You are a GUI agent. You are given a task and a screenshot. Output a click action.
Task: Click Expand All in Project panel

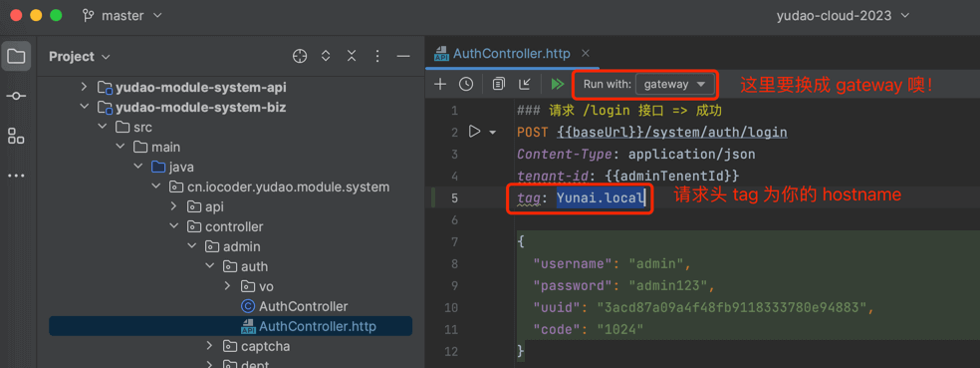(x=326, y=56)
